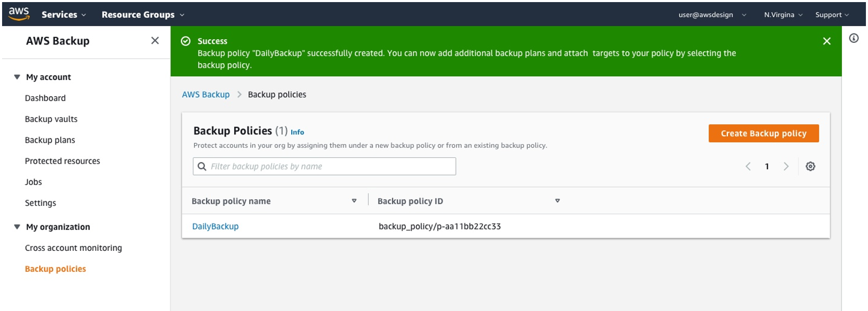Open the N.Virgina region selector

(783, 15)
